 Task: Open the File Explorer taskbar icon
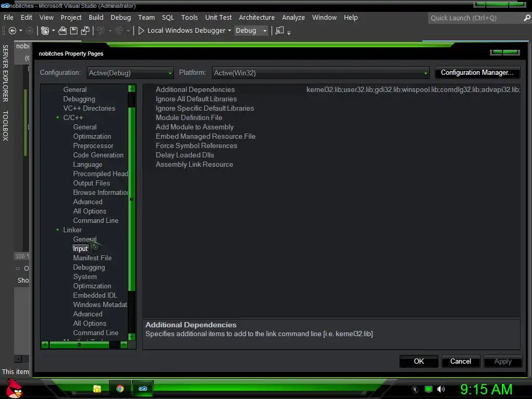point(97,389)
